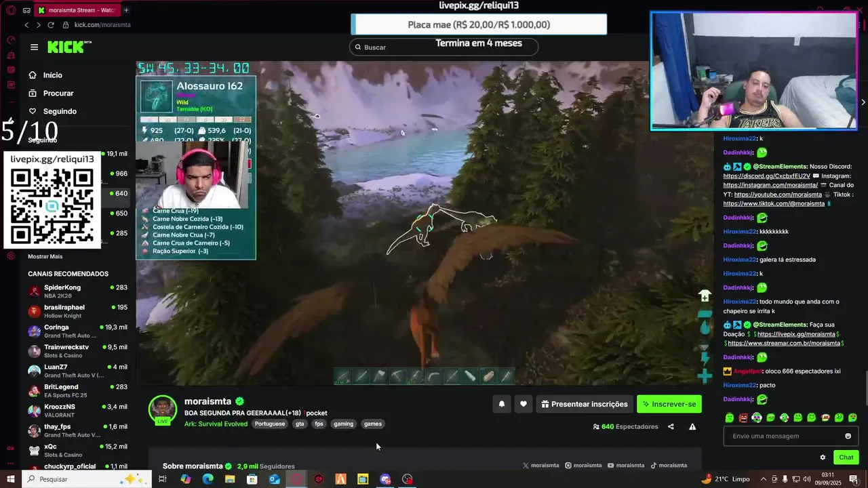The height and width of the screenshot is (488, 868).
Task: Click the moraismta streamer avatar
Action: coord(163,409)
